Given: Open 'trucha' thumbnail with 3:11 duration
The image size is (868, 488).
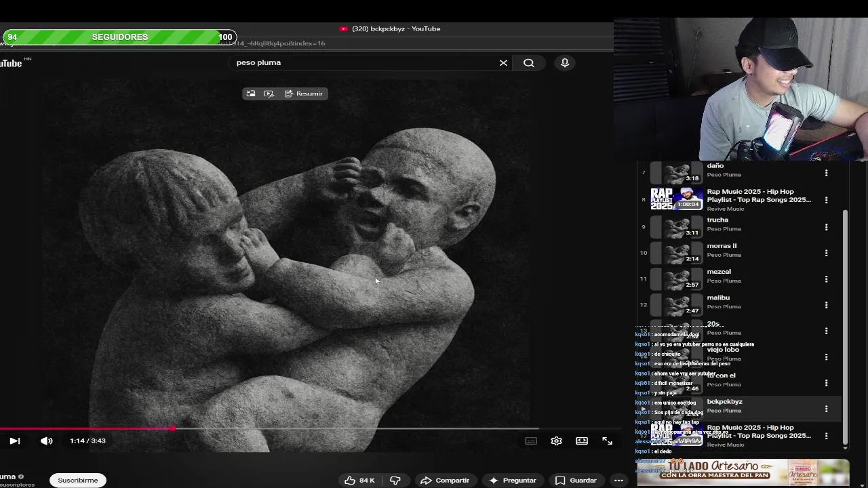Looking at the screenshot, I should pyautogui.click(x=676, y=227).
